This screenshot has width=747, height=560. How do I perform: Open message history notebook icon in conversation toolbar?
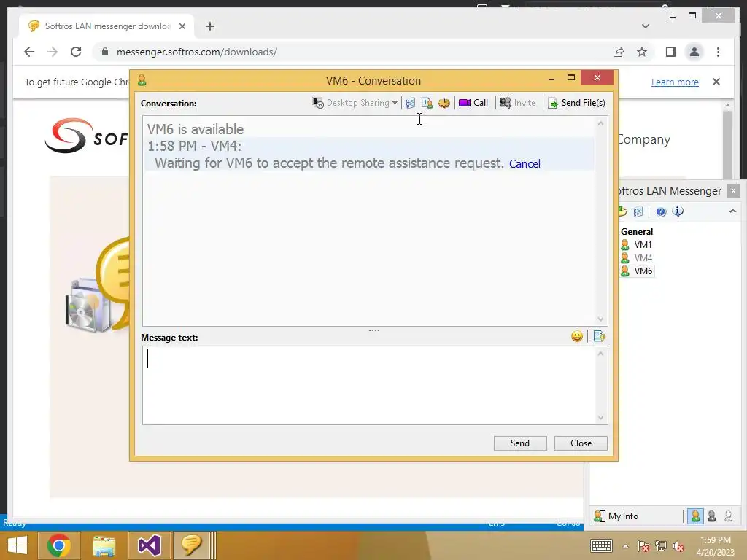point(410,103)
